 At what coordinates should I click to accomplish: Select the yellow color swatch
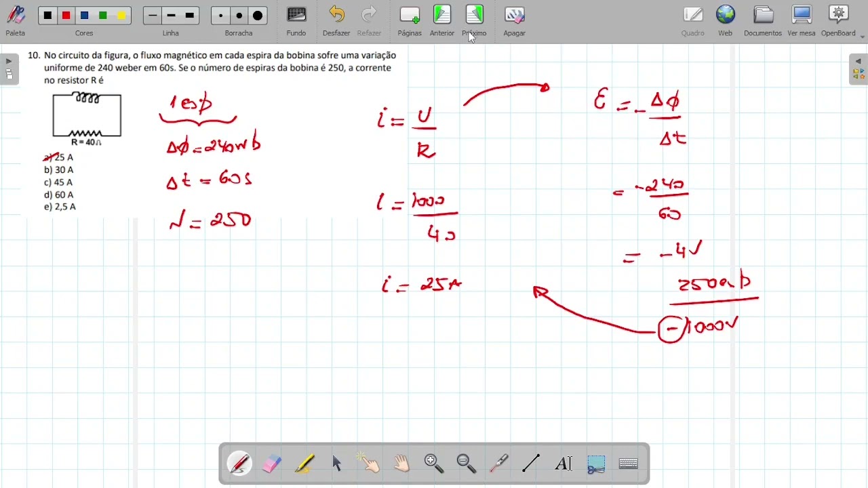tap(121, 16)
